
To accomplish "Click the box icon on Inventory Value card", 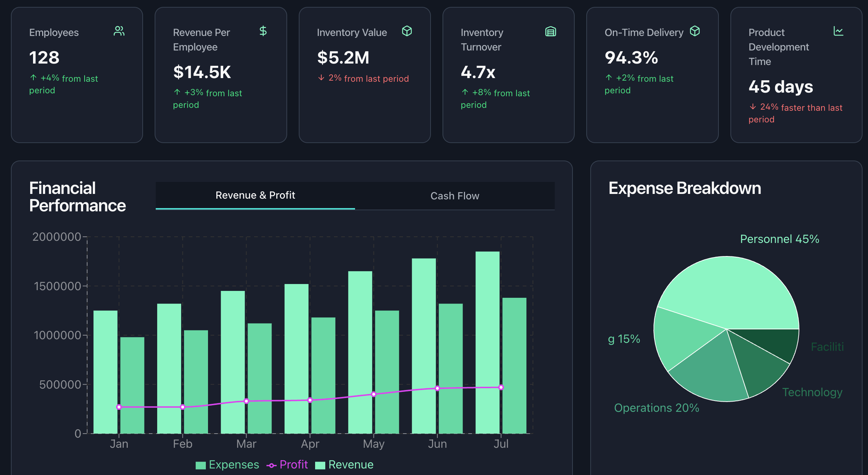I will (x=407, y=31).
